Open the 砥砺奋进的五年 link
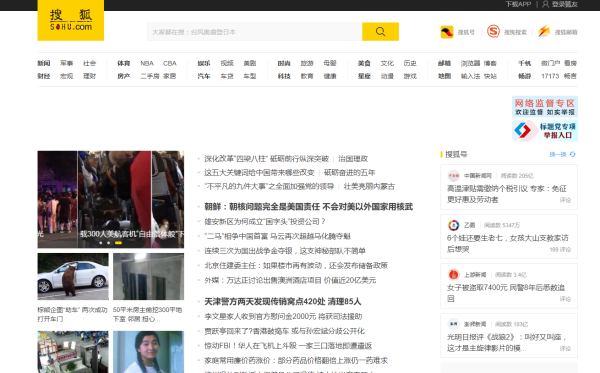The height and width of the screenshot is (373, 600). pos(349,173)
